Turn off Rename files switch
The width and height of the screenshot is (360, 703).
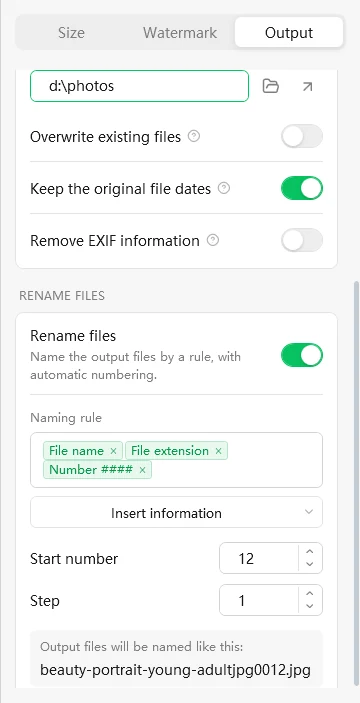pos(302,355)
